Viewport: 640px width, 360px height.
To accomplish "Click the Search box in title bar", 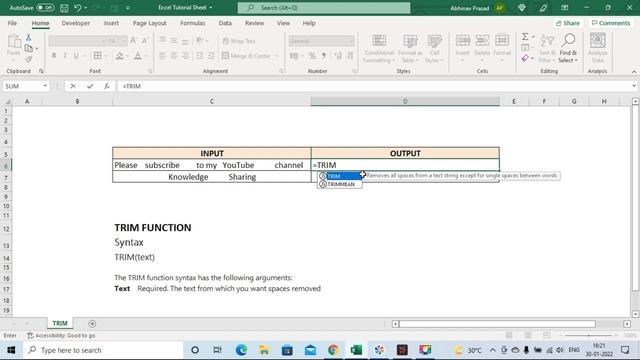I will click(324, 8).
